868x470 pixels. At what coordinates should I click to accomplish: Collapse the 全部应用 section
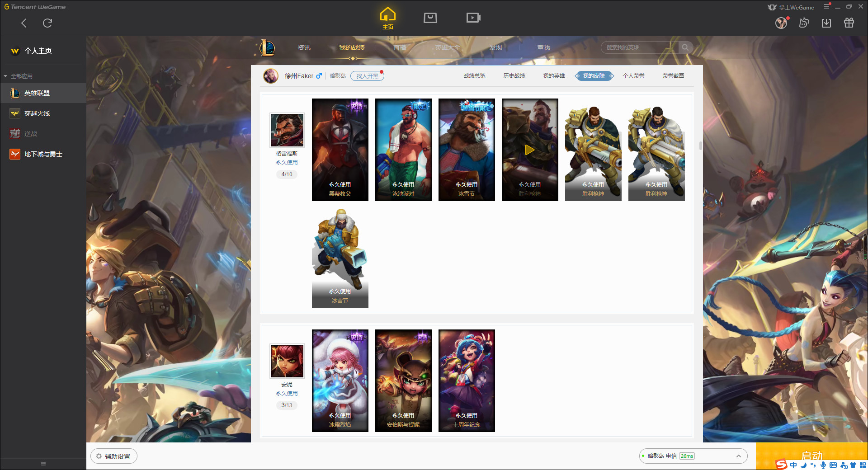[x=18, y=76]
